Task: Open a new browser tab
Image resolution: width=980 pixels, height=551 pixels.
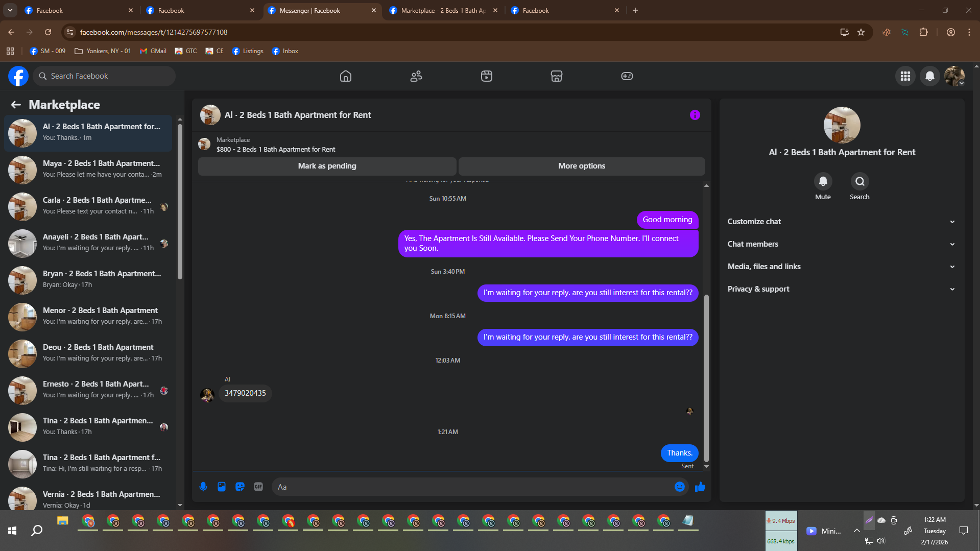Action: tap(635, 10)
